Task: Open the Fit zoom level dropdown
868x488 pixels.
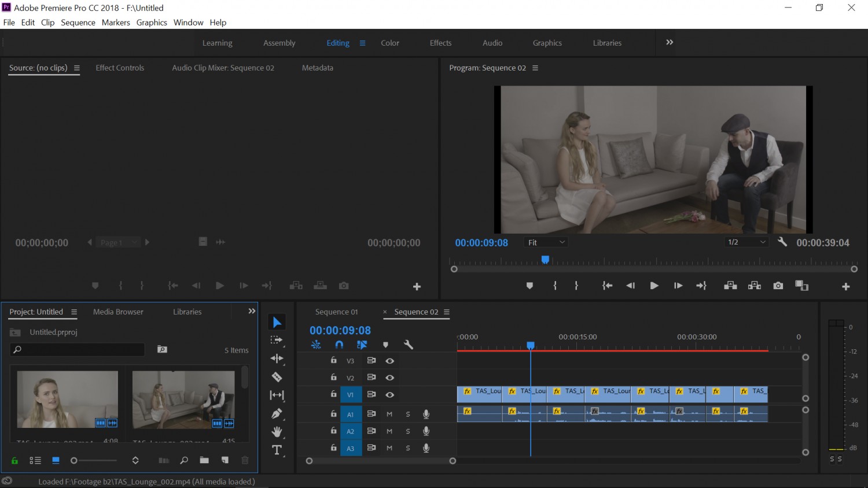Action: click(546, 242)
